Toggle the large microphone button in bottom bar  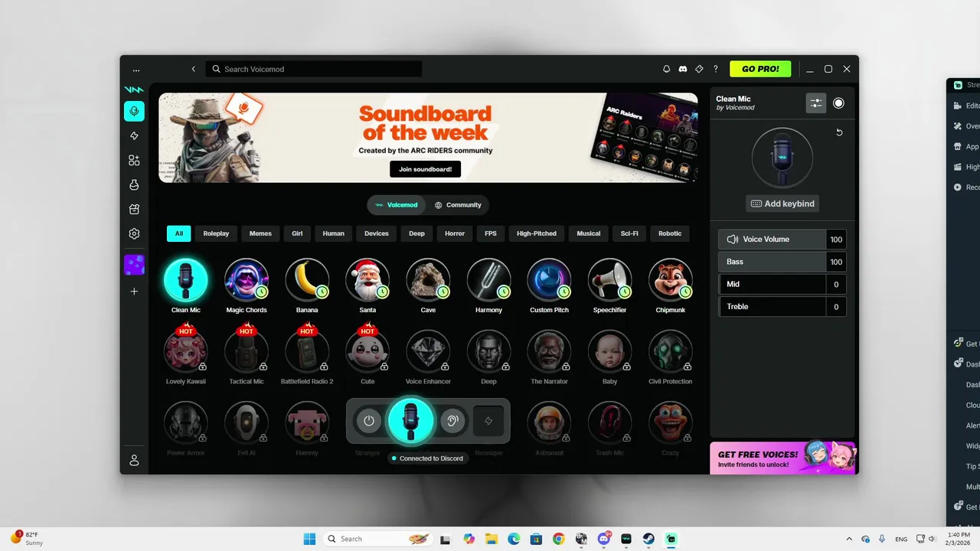click(410, 421)
